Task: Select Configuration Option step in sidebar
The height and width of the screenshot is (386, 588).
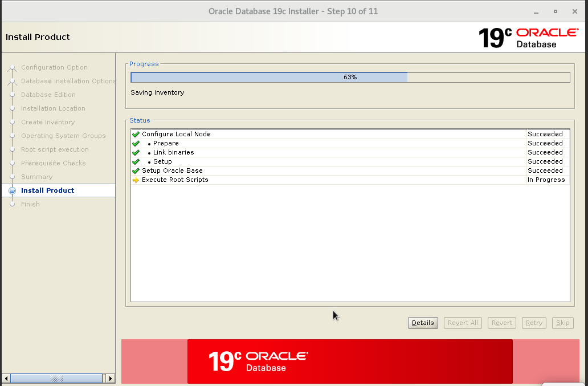Action: click(54, 67)
